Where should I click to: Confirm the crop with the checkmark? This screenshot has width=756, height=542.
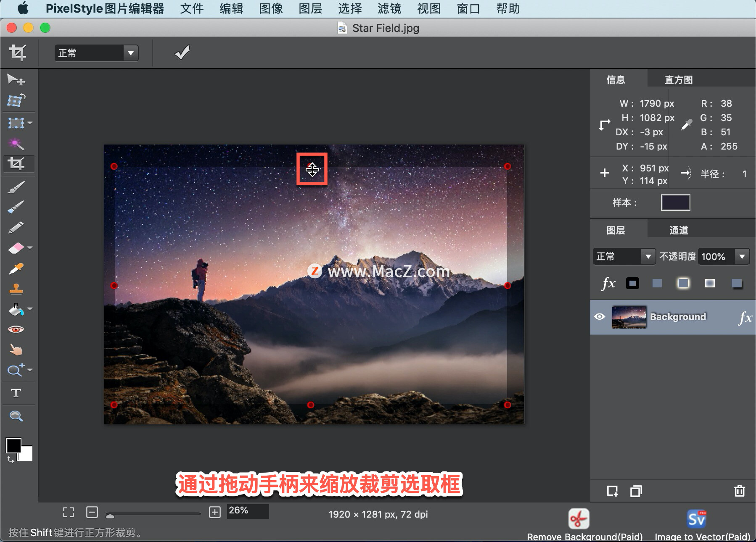click(x=181, y=53)
